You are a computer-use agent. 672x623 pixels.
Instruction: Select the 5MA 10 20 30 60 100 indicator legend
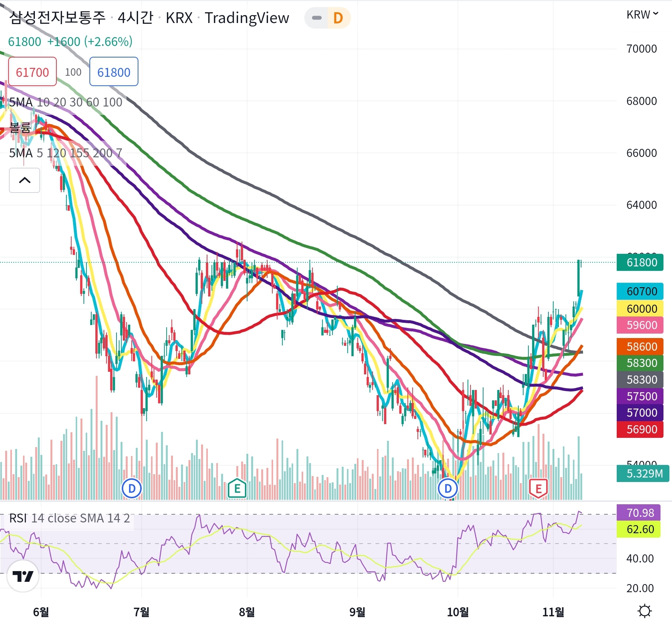[x=66, y=102]
